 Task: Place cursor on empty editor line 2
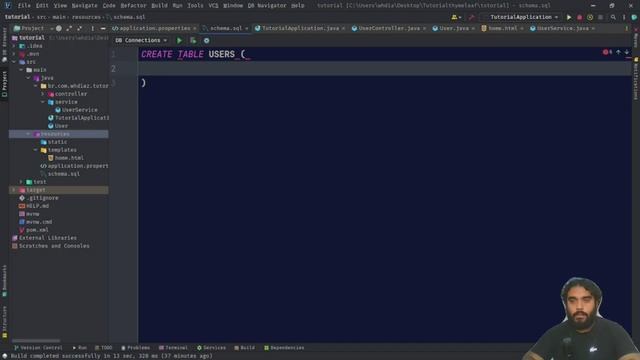384,69
